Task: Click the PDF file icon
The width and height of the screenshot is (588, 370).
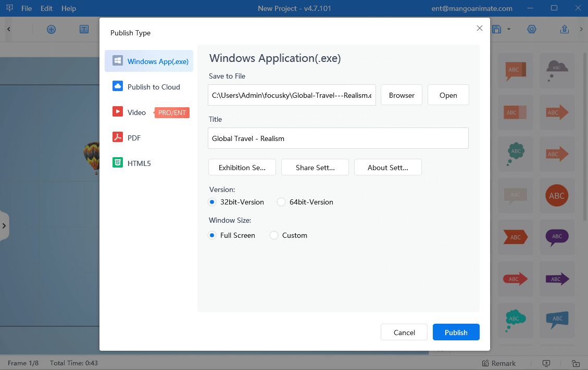Action: pos(118,137)
